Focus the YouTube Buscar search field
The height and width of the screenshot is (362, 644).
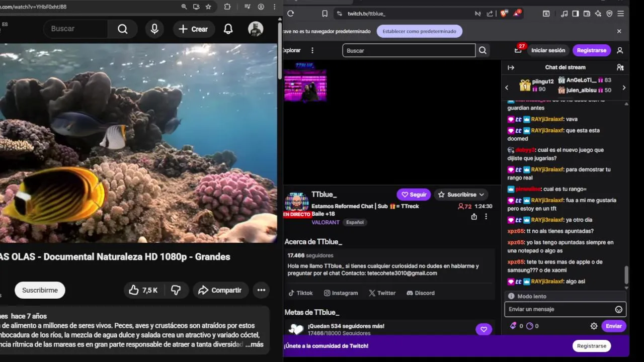76,29
